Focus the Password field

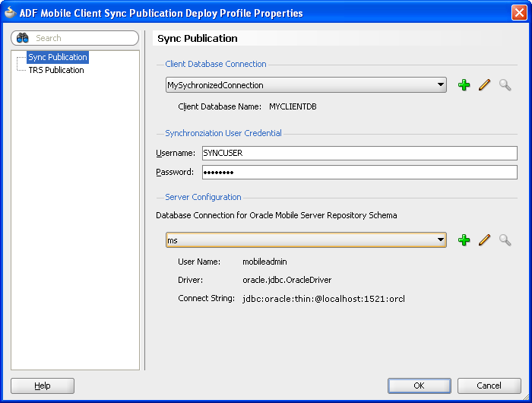(x=359, y=172)
